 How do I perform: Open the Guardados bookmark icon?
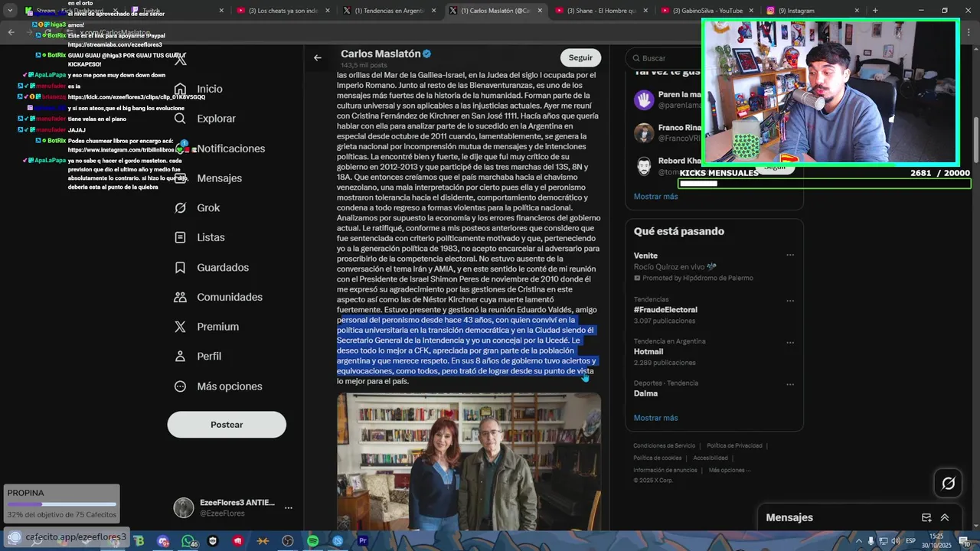pos(180,268)
